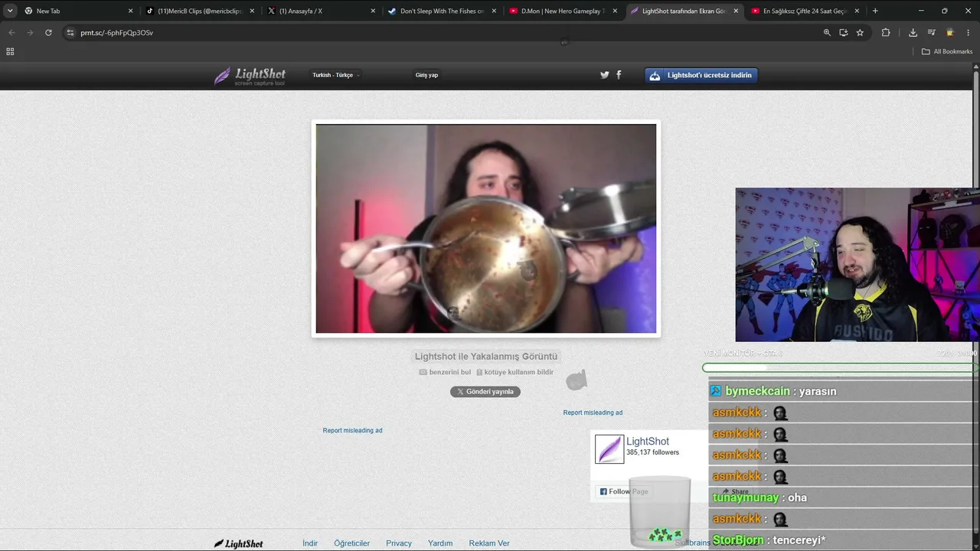Switch to En Sağlıksız Çiftle 24 Saat tab
This screenshot has height=551, width=980.
(x=804, y=11)
